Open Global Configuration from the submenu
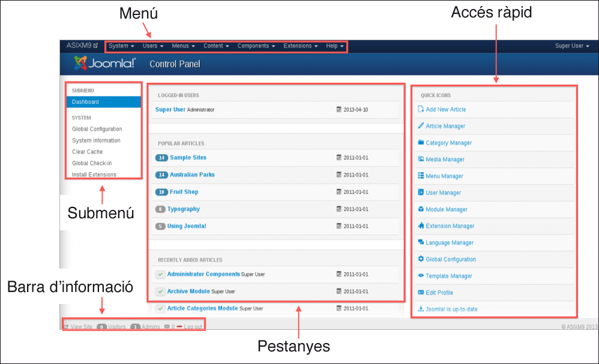The width and height of the screenshot is (599, 364). (97, 129)
